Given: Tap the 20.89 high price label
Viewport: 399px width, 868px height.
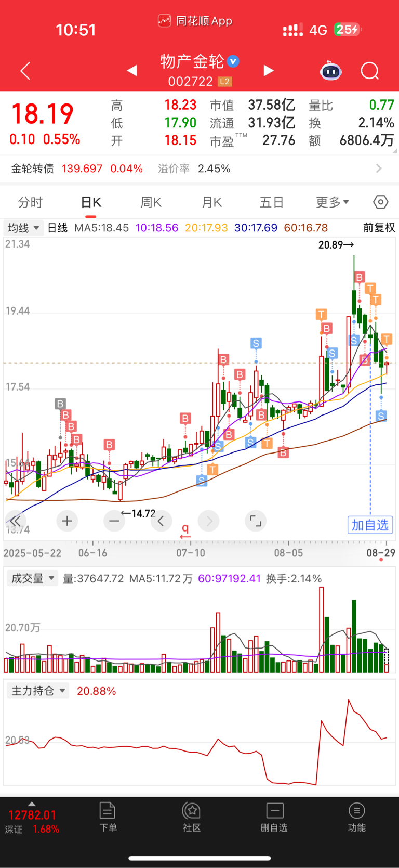Looking at the screenshot, I should (x=337, y=244).
